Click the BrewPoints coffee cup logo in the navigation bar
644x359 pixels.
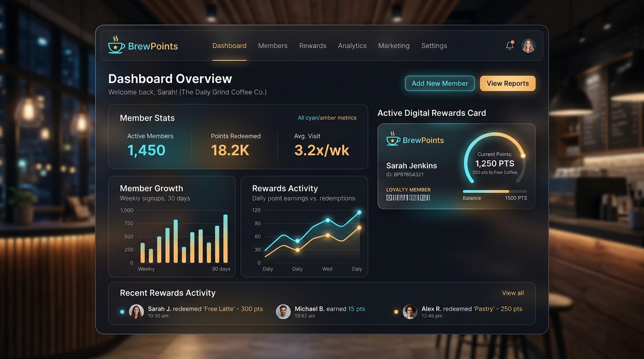click(116, 45)
